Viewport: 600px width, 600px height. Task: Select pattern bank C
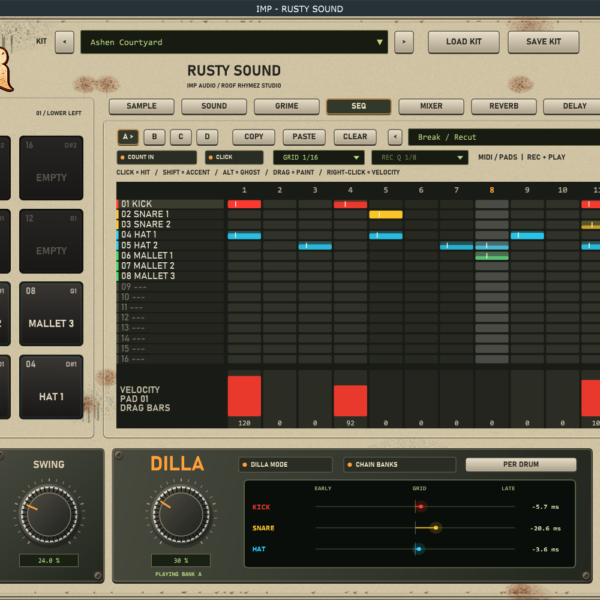181,137
